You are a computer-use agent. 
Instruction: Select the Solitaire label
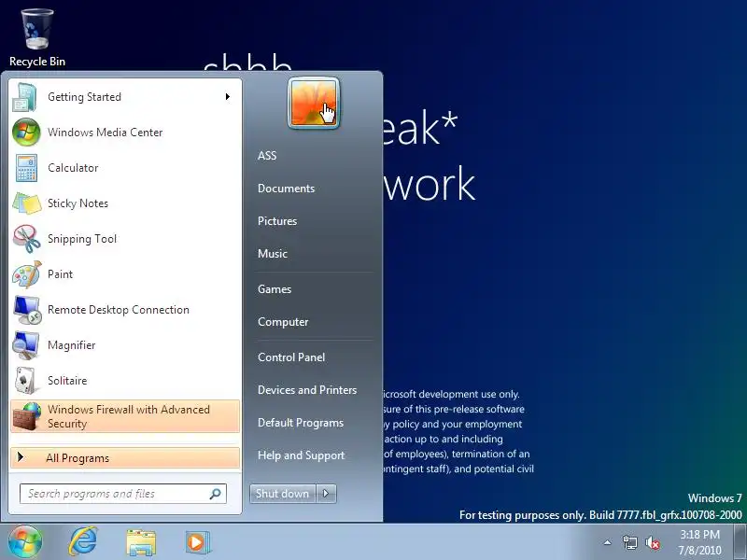[67, 381]
